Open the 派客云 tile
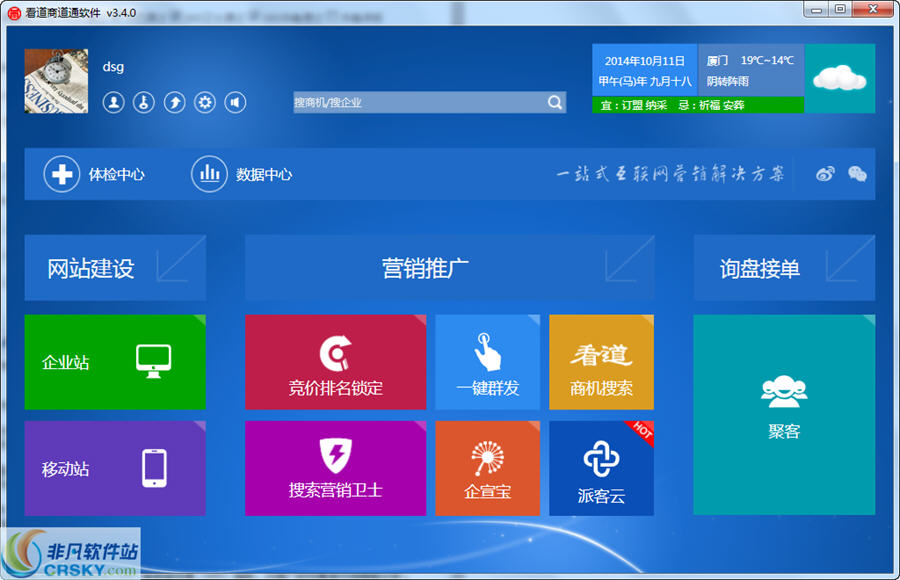The height and width of the screenshot is (580, 900). click(602, 468)
